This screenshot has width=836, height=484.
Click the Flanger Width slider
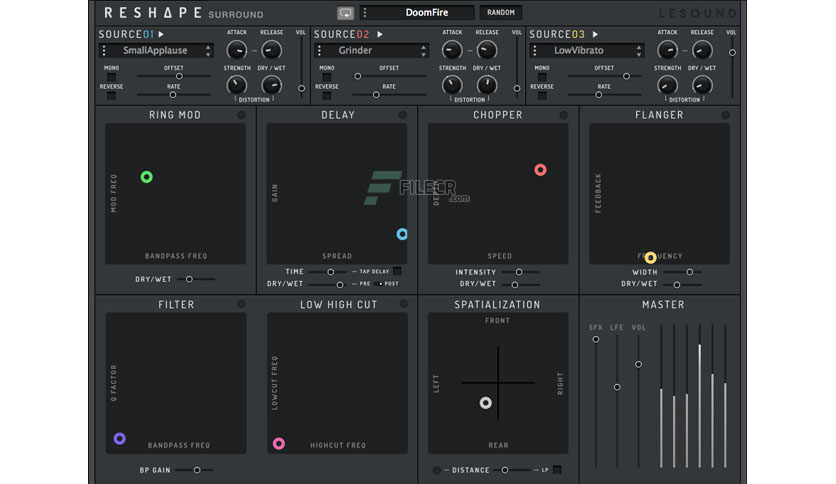tap(682, 272)
